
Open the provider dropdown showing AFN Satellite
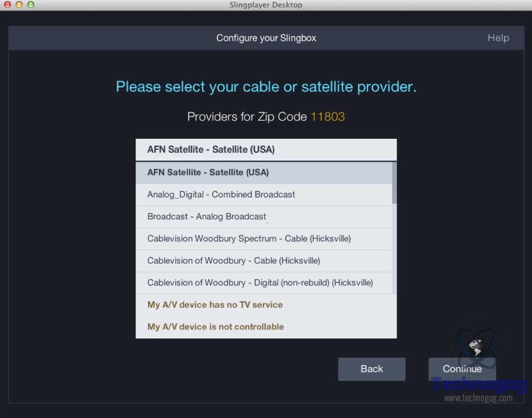[265, 150]
